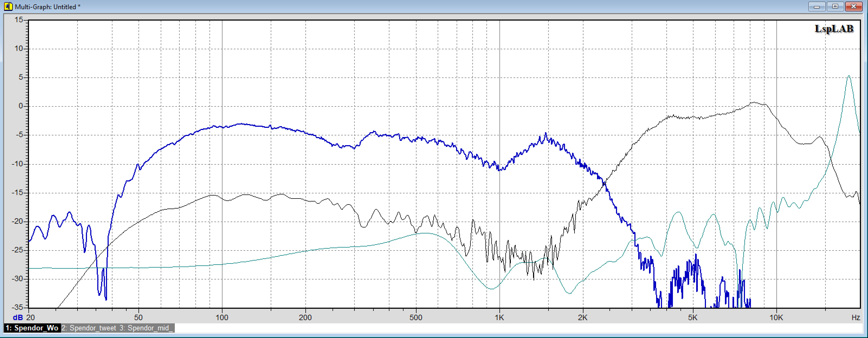868x338 pixels.
Task: Select the 1: Spendor_Wo curve tab
Action: (32, 328)
